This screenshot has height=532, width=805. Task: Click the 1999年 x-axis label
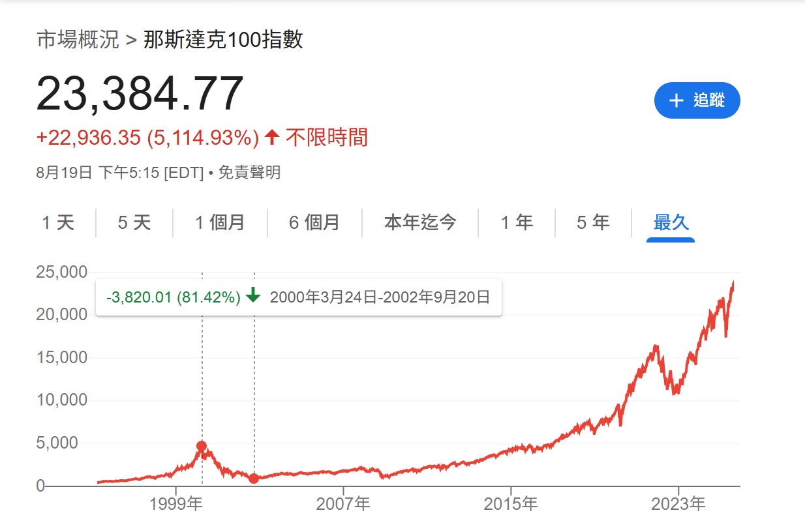tap(175, 503)
